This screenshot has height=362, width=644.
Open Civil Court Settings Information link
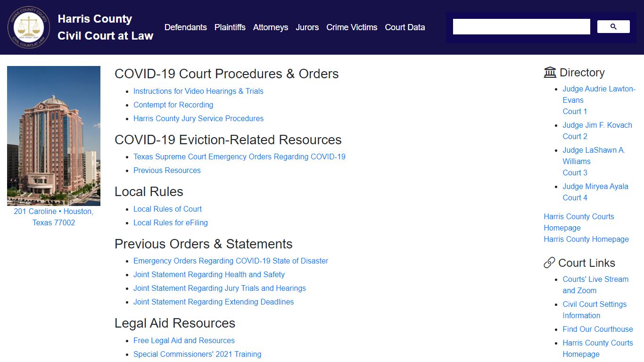pyautogui.click(x=594, y=310)
